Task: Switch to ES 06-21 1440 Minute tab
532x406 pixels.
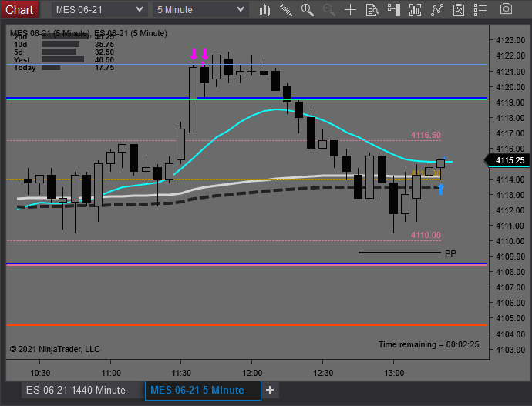Action: coord(76,390)
